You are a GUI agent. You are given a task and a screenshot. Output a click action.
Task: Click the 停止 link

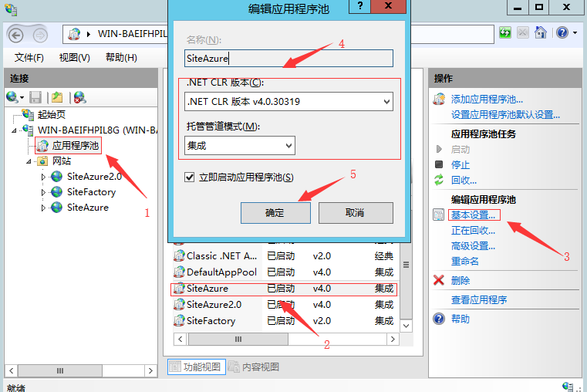tap(460, 164)
